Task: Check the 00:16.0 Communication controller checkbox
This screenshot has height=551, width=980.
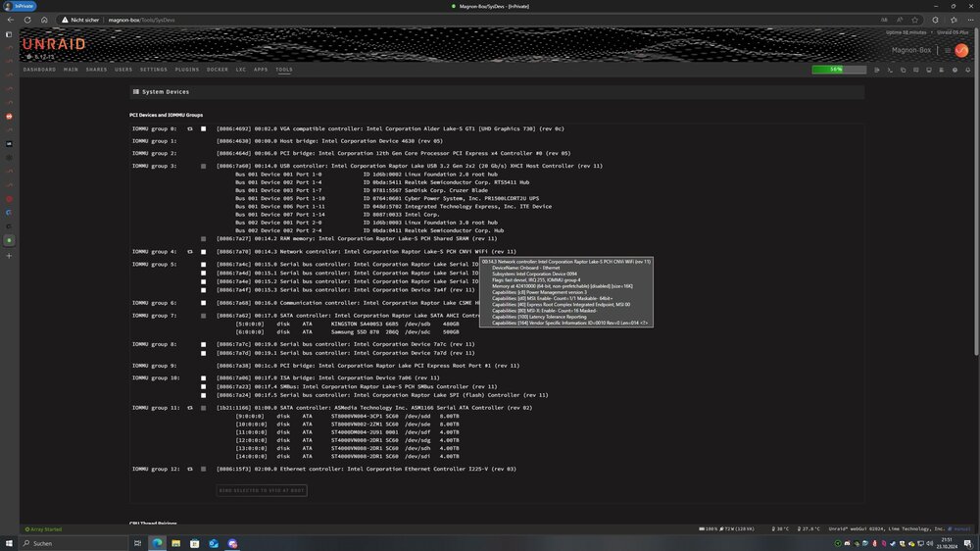Action: pos(203,303)
